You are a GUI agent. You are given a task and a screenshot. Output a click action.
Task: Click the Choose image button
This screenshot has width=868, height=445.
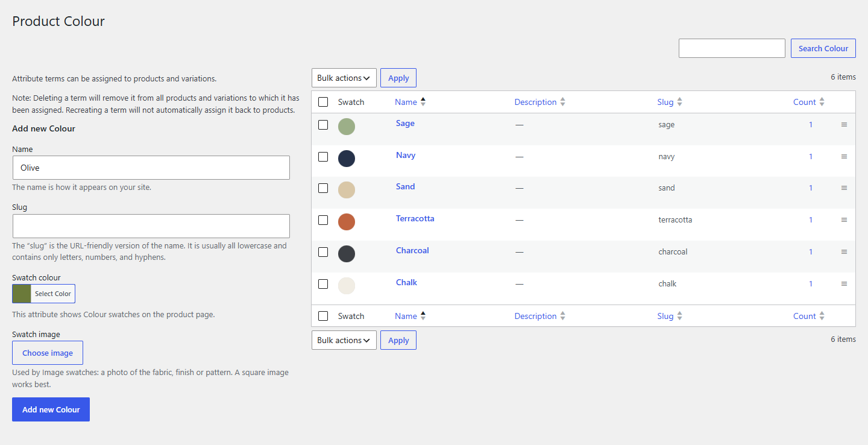click(x=48, y=353)
